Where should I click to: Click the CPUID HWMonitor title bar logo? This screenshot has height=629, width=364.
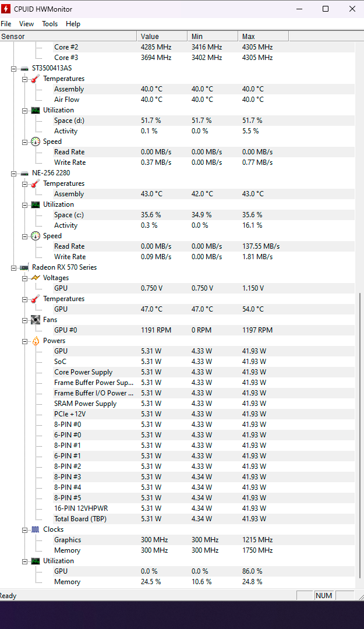tap(6, 8)
